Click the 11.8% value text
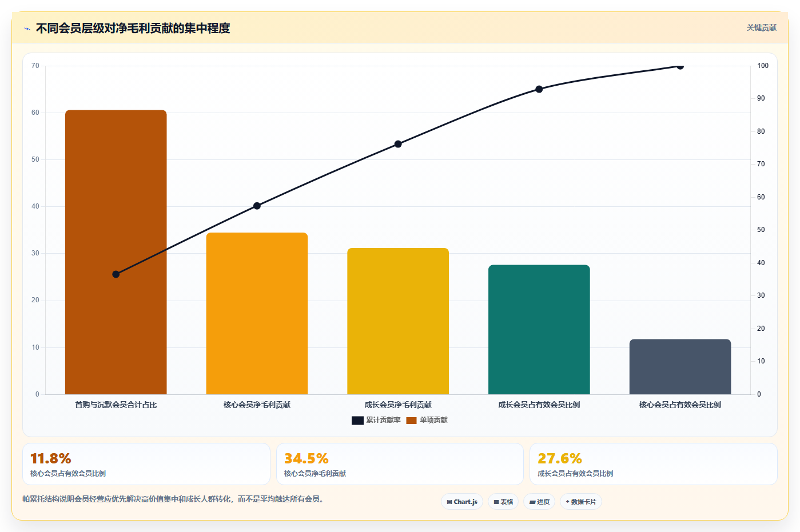800x532 pixels. pyautogui.click(x=51, y=458)
